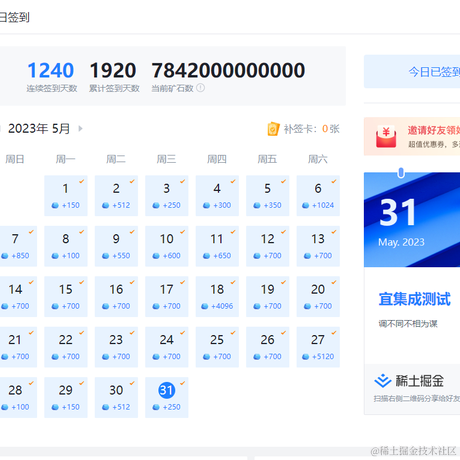Click the makeup sign-in card icon

coord(273,129)
